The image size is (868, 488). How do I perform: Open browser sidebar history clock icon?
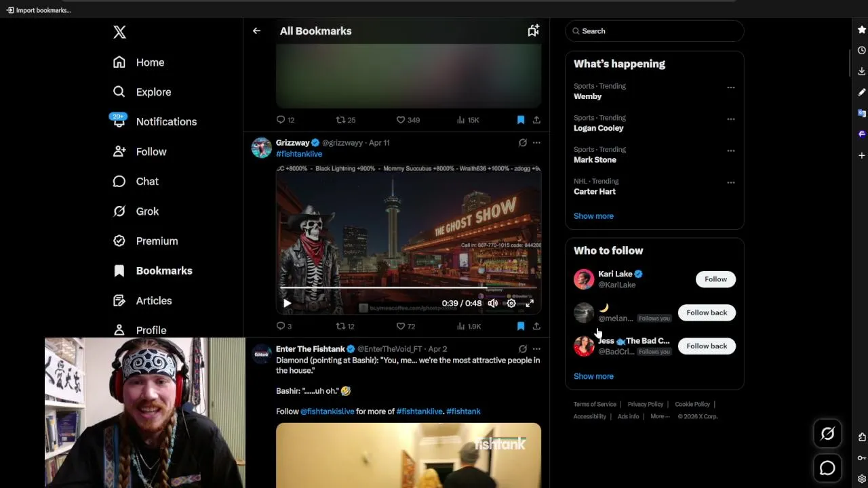click(x=862, y=50)
